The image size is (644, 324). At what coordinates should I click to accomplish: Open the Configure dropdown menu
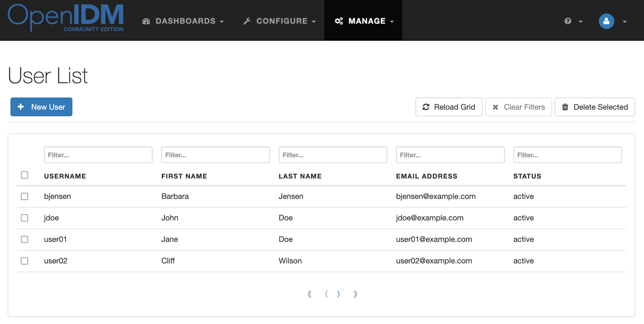[x=280, y=21]
